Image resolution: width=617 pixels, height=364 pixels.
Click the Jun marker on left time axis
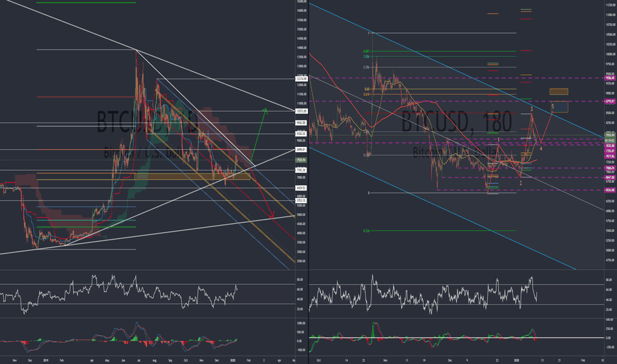click(123, 360)
